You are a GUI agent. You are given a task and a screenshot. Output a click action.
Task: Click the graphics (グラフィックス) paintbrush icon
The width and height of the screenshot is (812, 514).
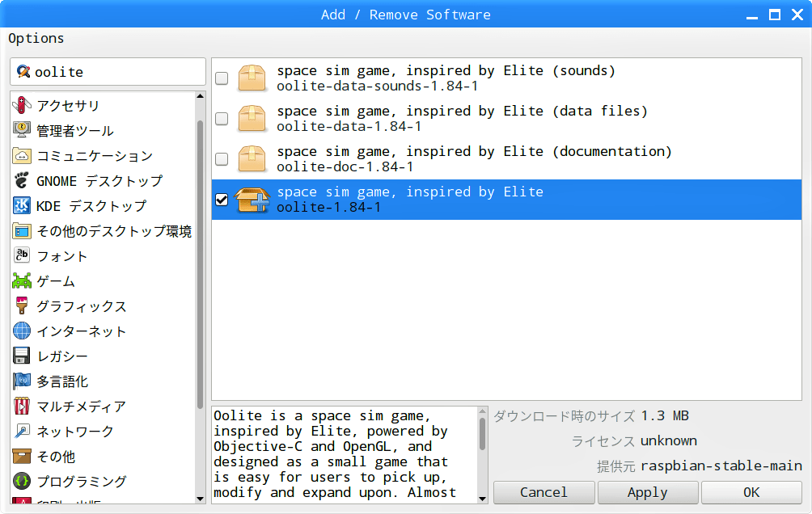tap(21, 305)
